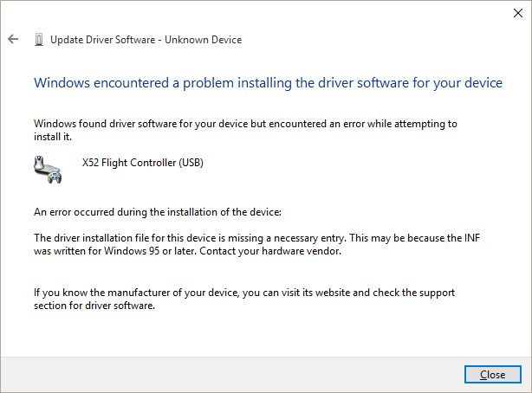Click the 'Windows found driver software' sentence
The height and width of the screenshot is (393, 532).
click(245, 124)
